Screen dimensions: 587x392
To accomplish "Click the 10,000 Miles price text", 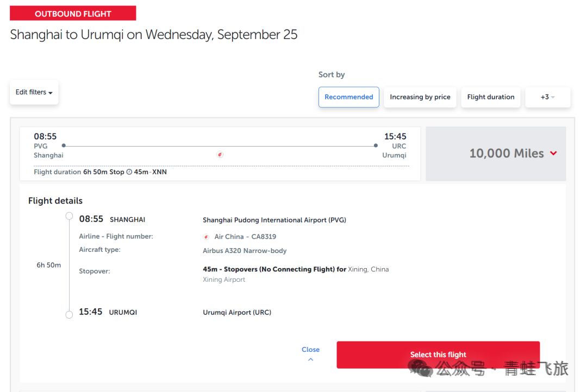I will click(507, 153).
